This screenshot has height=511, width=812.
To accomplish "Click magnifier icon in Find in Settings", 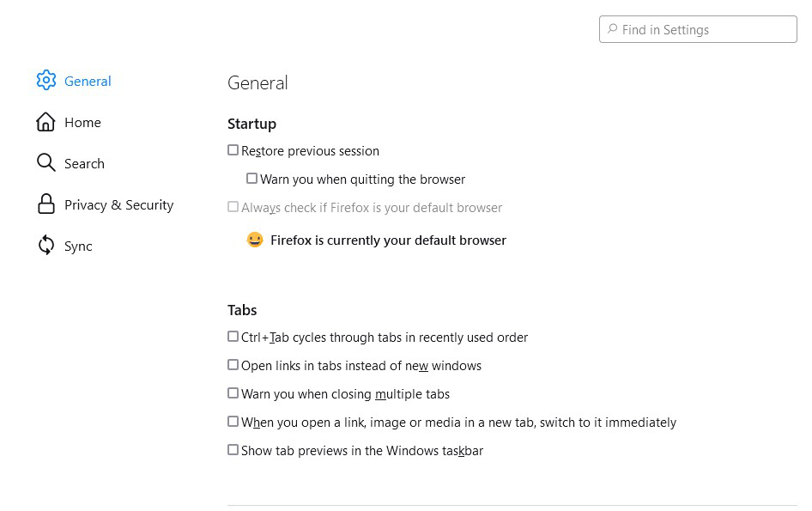I will pyautogui.click(x=612, y=29).
